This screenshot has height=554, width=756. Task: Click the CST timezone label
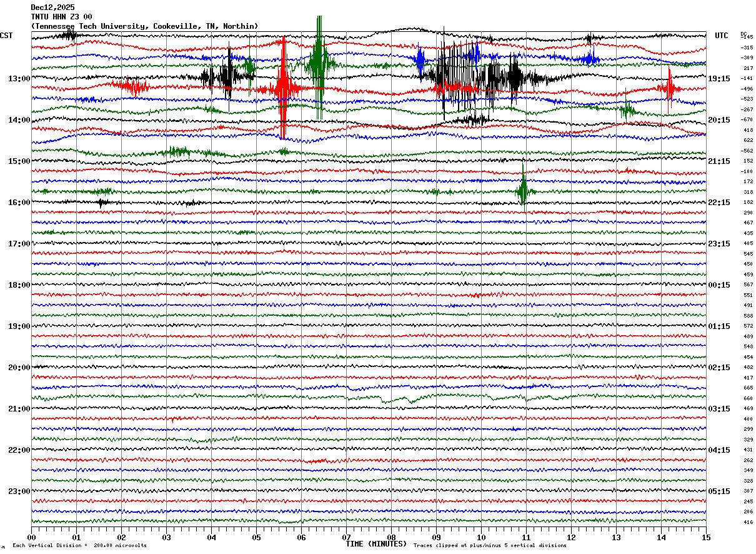[7, 36]
